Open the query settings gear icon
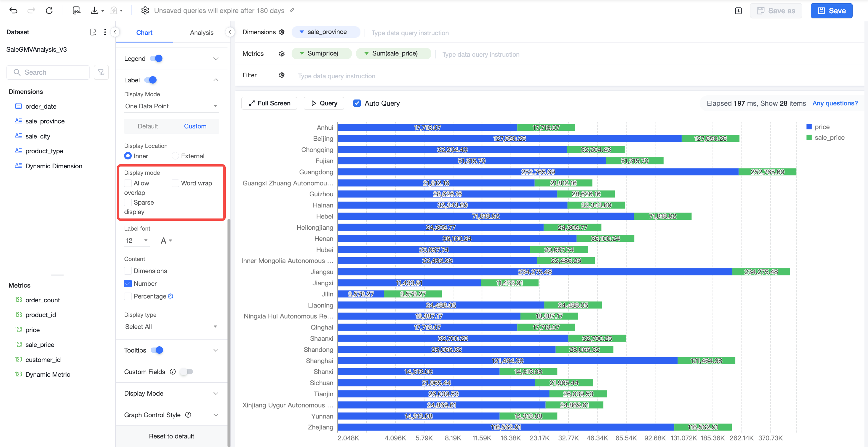 [x=145, y=10]
